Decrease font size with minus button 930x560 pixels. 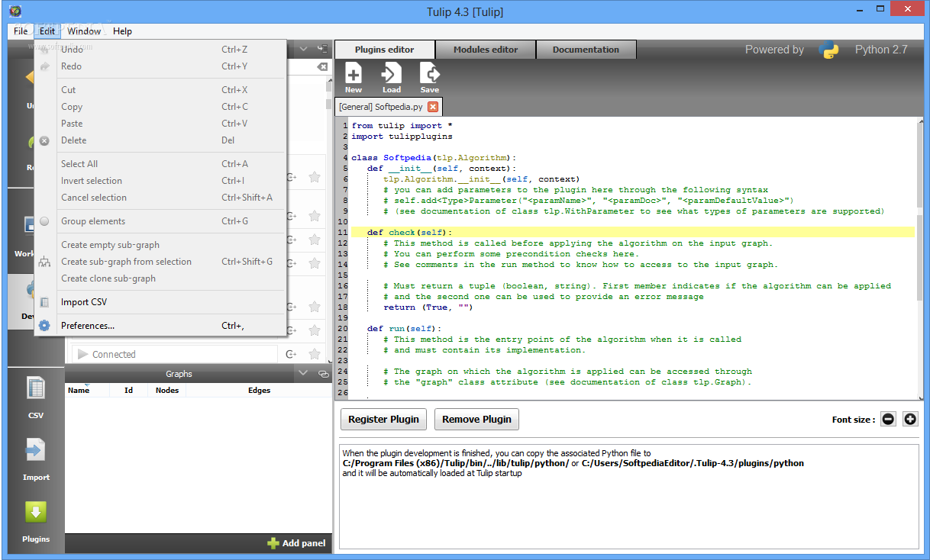tap(888, 419)
